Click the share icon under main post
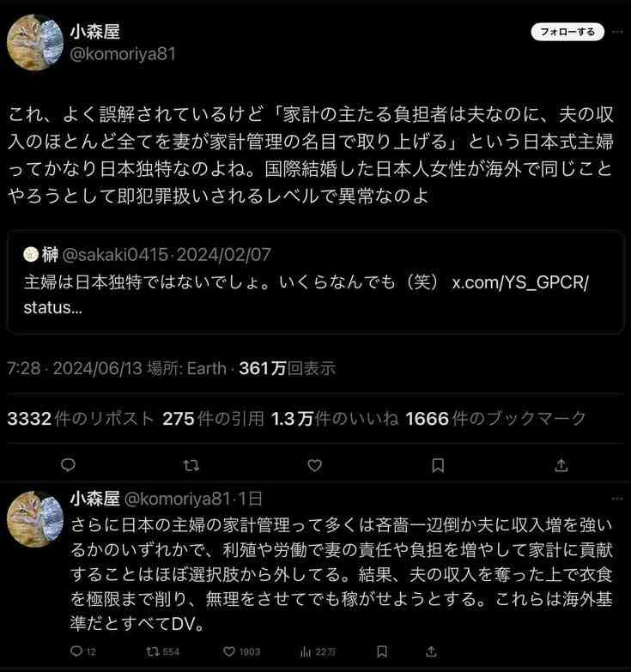The width and height of the screenshot is (631, 672). click(x=561, y=465)
